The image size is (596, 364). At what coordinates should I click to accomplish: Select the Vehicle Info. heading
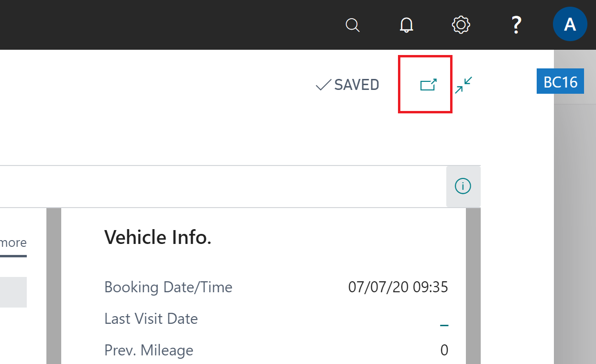(x=158, y=237)
